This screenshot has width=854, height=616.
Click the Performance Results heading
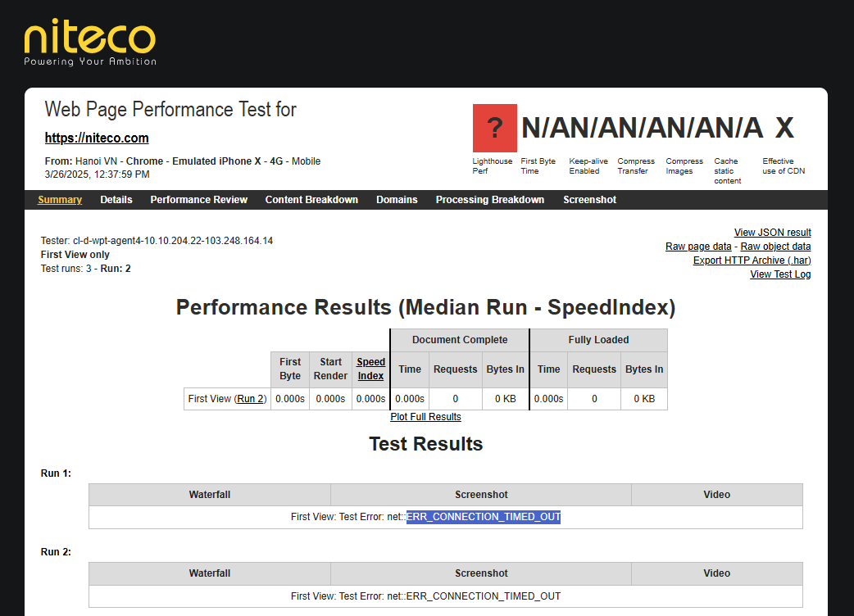[x=425, y=307]
